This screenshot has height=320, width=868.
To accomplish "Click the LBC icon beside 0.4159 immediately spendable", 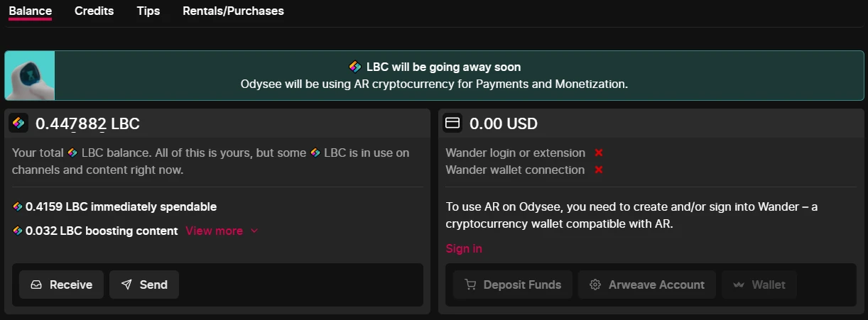I will coord(18,206).
